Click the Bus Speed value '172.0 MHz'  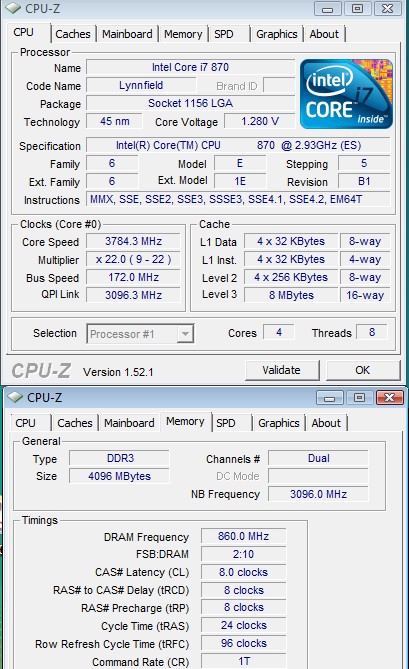133,277
